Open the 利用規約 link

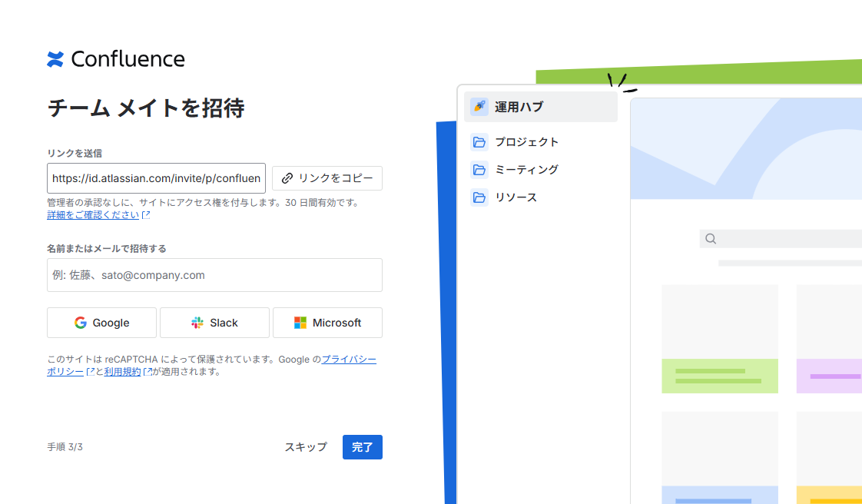[123, 372]
